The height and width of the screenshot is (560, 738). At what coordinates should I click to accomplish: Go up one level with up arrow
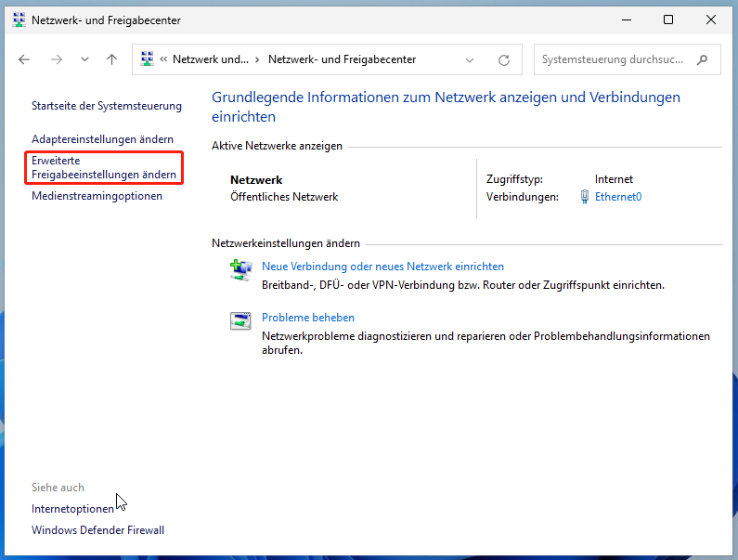coord(111,59)
